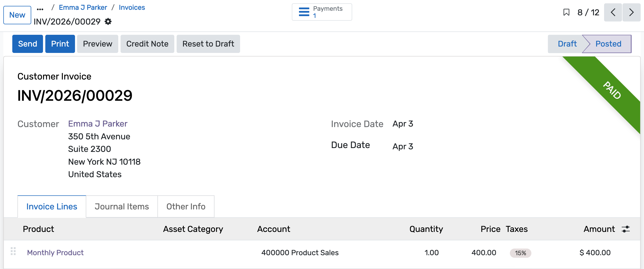The width and height of the screenshot is (644, 269).
Task: Open the Other Info tab
Action: [x=186, y=206]
